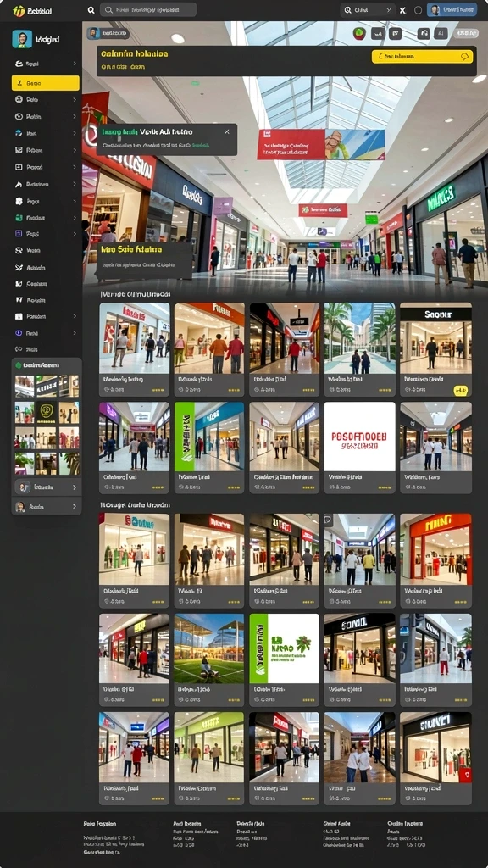
Task: Open sidebar item with purple square icon
Action: click(x=46, y=234)
